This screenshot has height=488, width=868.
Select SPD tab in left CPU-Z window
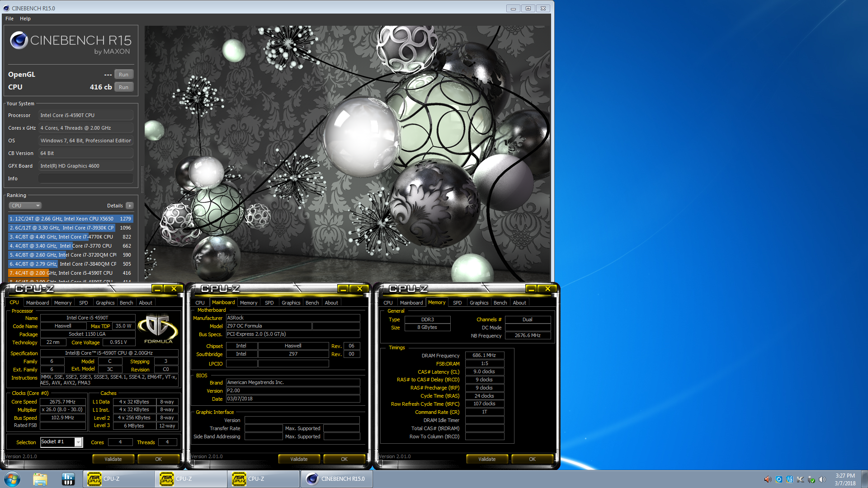point(84,303)
